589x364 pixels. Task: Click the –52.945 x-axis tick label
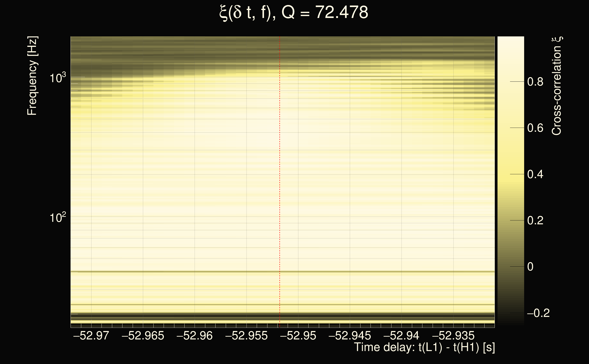[350, 336]
